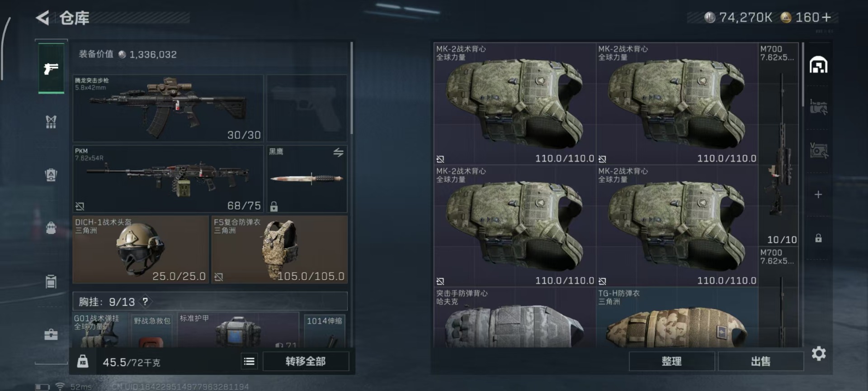Go back using the warehouse arrow
The height and width of the screenshot is (391, 868).
pyautogui.click(x=43, y=18)
